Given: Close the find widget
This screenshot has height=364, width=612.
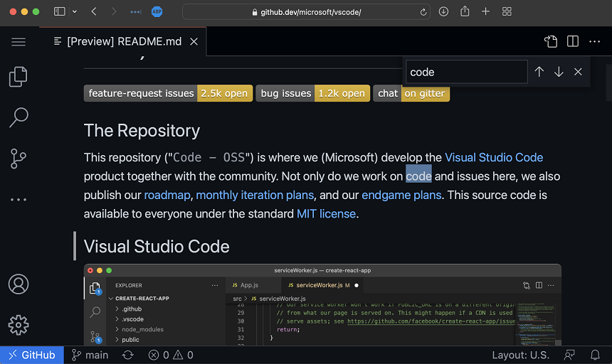Looking at the screenshot, I should pyautogui.click(x=578, y=72).
